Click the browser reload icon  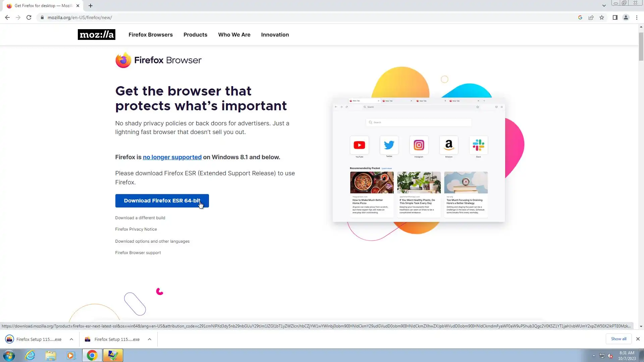29,17
